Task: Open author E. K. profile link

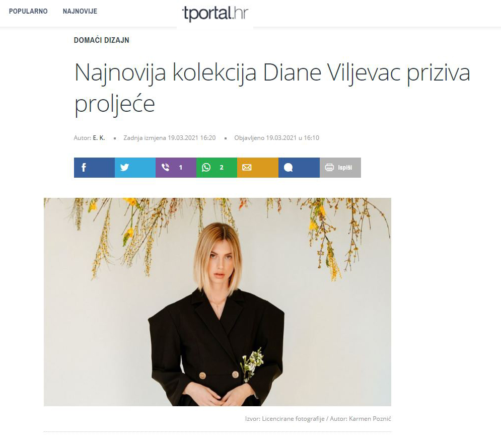Action: pos(99,137)
